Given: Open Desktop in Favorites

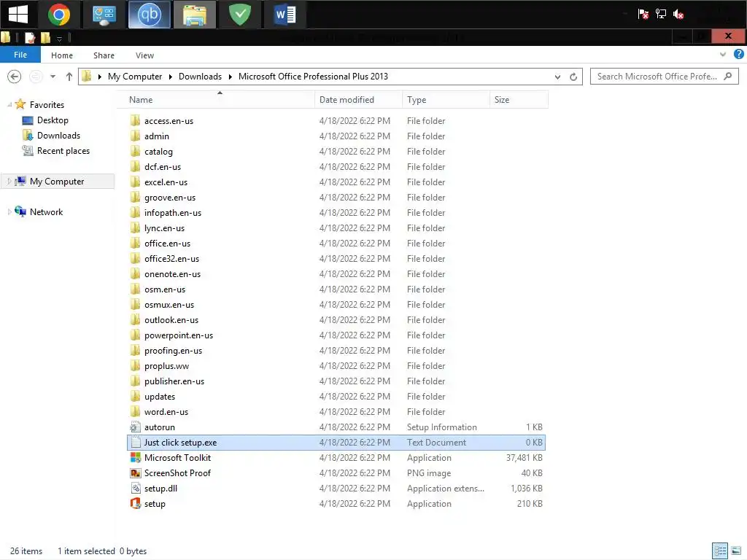Looking at the screenshot, I should pyautogui.click(x=53, y=120).
